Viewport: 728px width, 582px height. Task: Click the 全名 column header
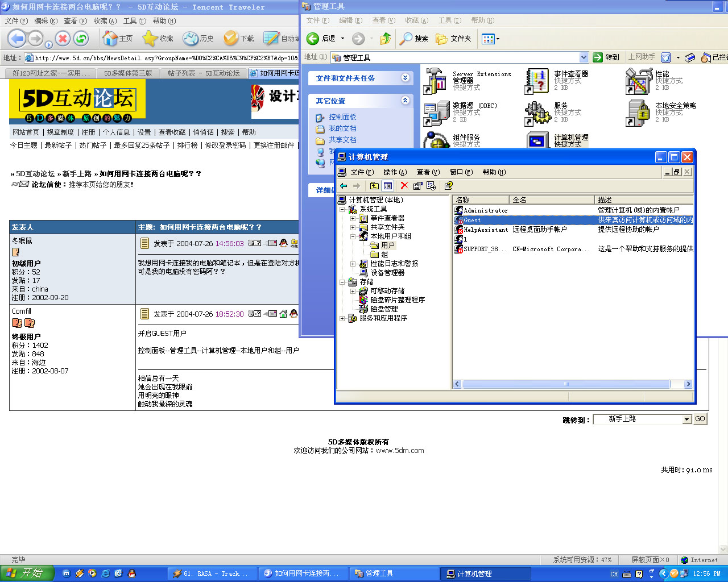click(x=552, y=200)
